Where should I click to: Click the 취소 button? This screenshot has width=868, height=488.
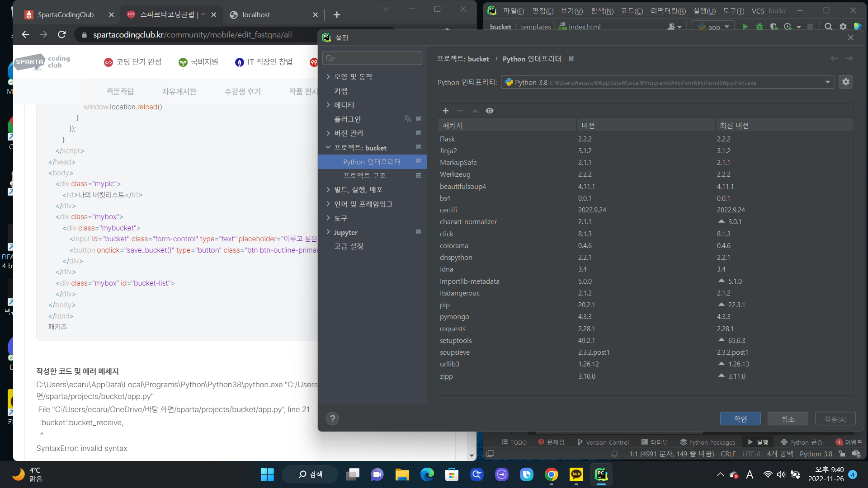pyautogui.click(x=788, y=419)
